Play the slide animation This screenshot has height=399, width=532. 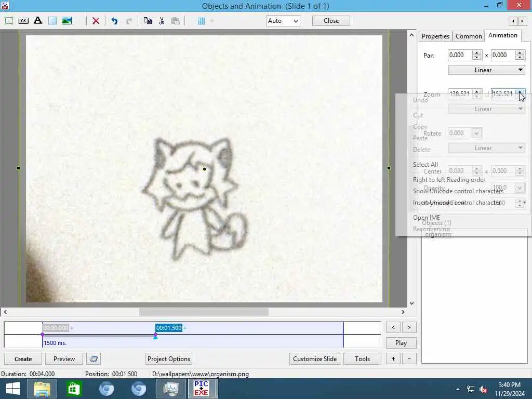[x=401, y=343]
